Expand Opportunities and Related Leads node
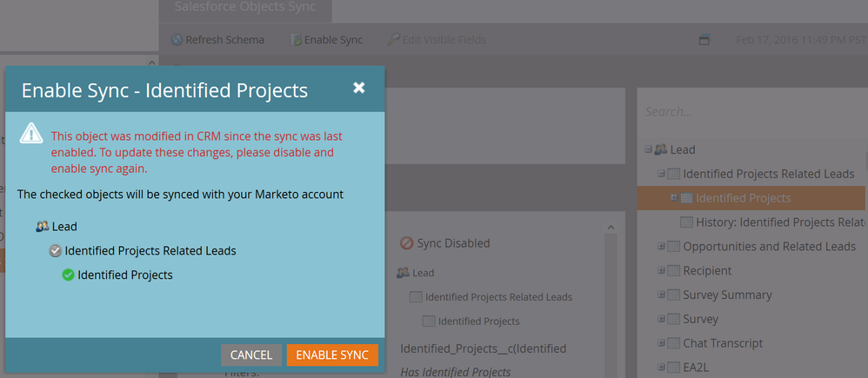The width and height of the screenshot is (868, 378). pos(661,246)
